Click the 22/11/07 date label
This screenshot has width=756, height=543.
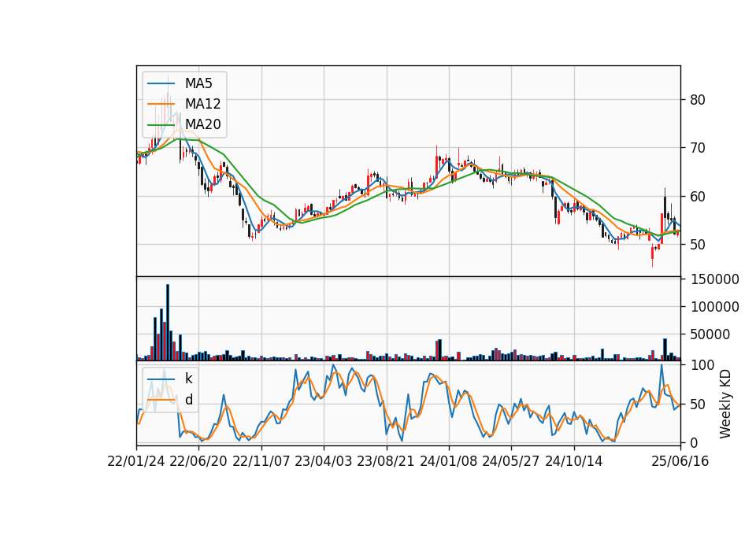tap(261, 461)
